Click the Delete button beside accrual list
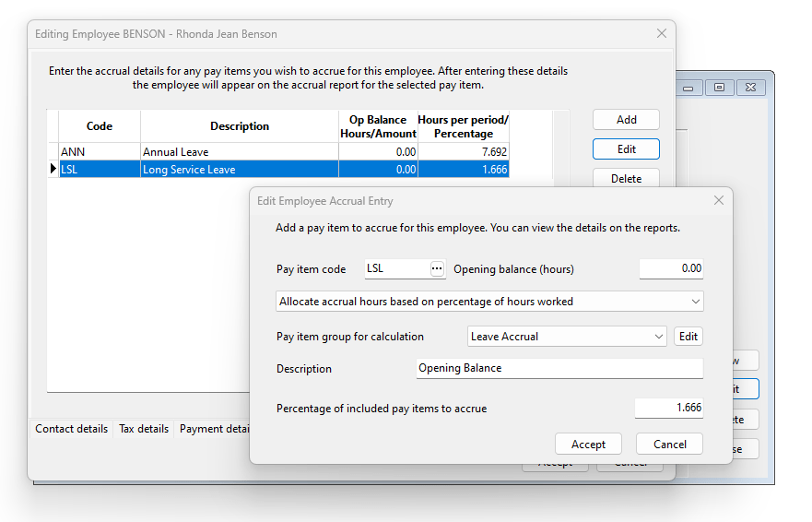The height and width of the screenshot is (522, 812). coord(626,178)
